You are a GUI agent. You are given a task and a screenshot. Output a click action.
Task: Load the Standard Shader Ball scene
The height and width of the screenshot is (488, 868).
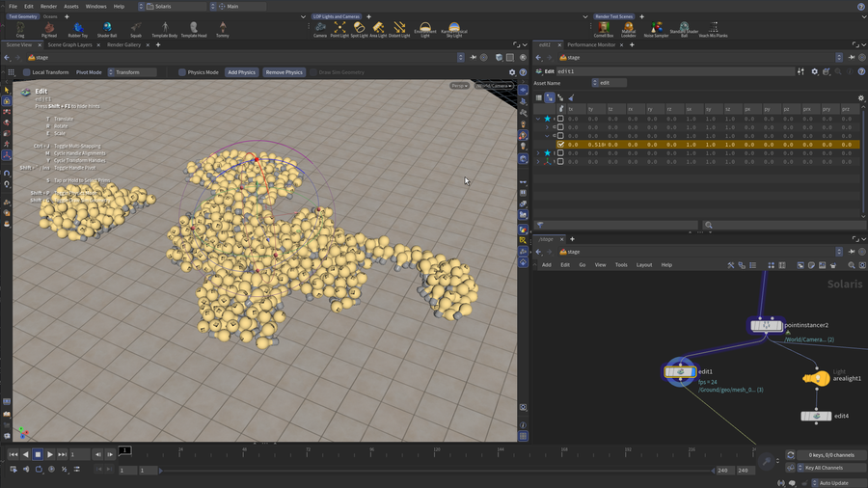click(684, 29)
